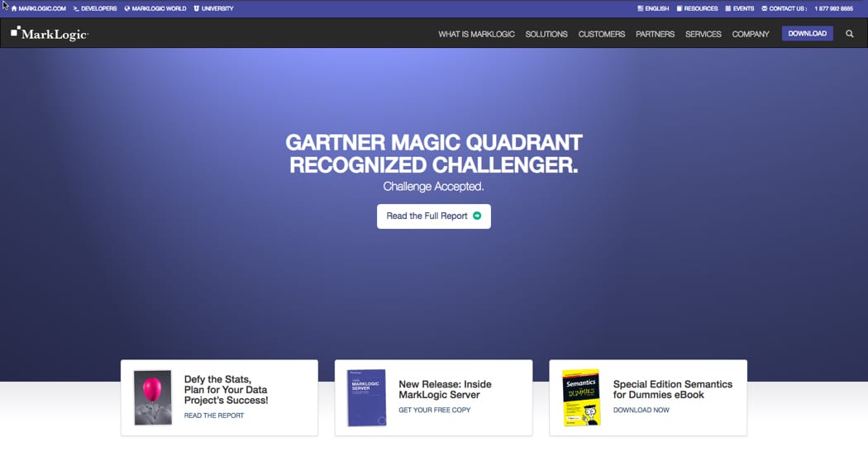The height and width of the screenshot is (456, 868).
Task: Click the pink balloon report thumbnail
Action: pyautogui.click(x=153, y=397)
